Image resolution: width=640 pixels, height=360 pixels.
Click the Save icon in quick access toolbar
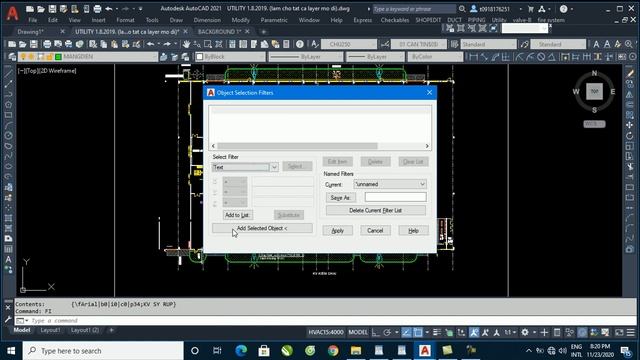[x=52, y=9]
